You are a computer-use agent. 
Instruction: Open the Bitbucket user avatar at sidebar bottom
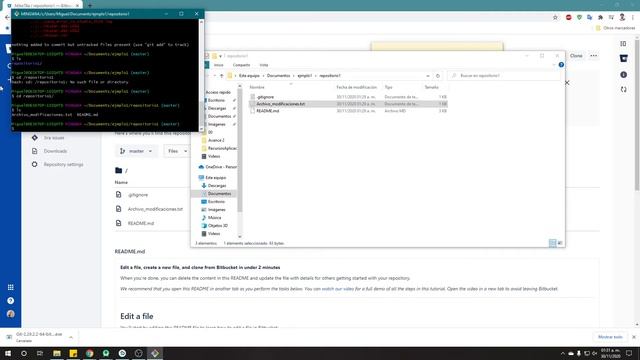tap(11, 314)
